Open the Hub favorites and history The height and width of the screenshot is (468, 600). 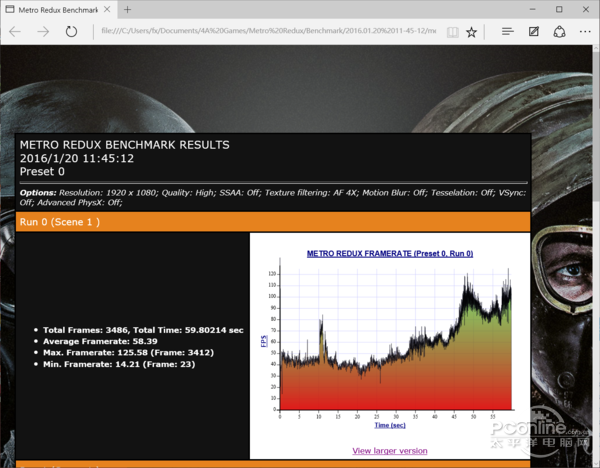coord(507,32)
